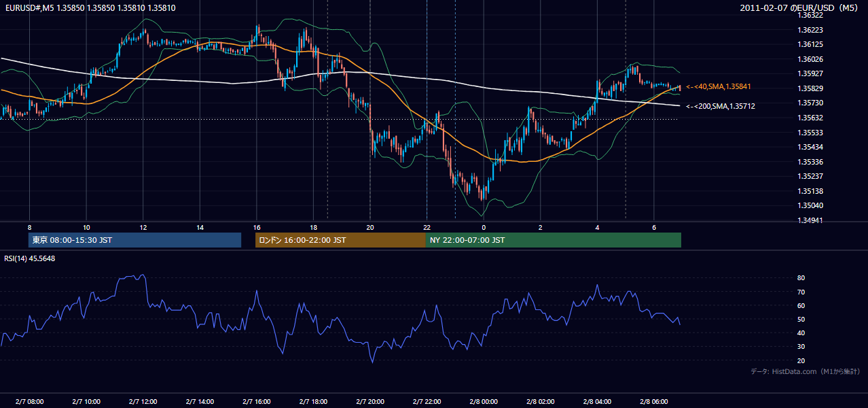Click the RSI scale value 80
The image size is (868, 408).
point(801,278)
